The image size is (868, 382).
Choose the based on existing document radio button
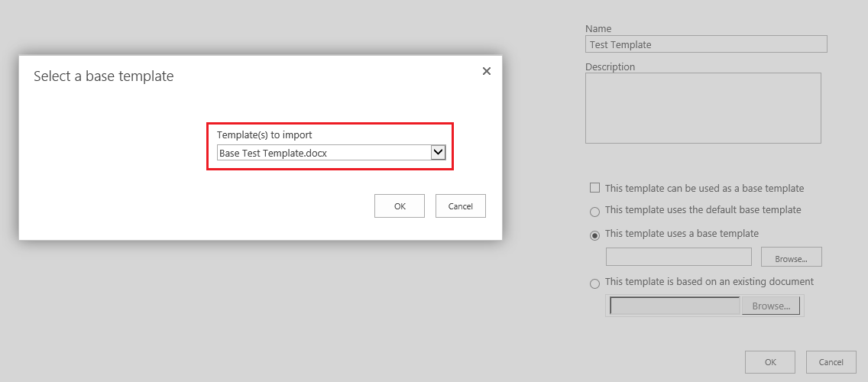(x=594, y=283)
